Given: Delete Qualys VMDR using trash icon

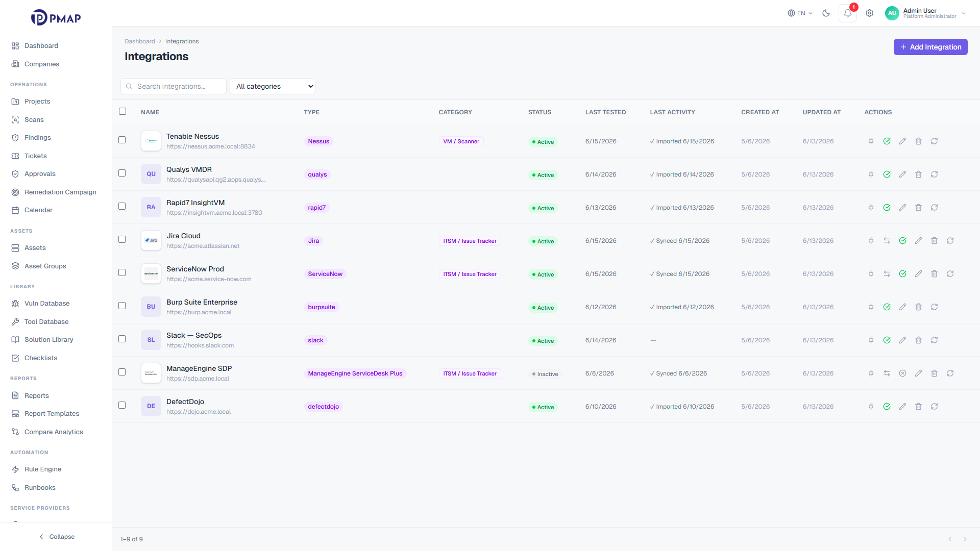Looking at the screenshot, I should coord(918,174).
